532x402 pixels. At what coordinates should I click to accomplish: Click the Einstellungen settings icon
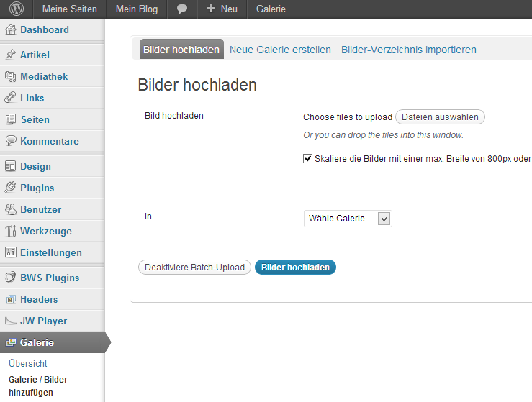[11, 252]
